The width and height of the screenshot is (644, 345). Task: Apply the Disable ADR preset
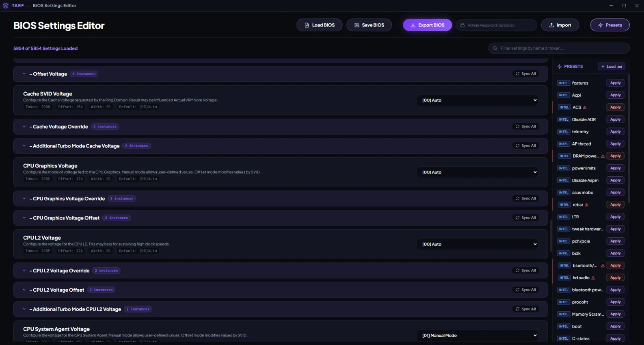click(x=616, y=119)
